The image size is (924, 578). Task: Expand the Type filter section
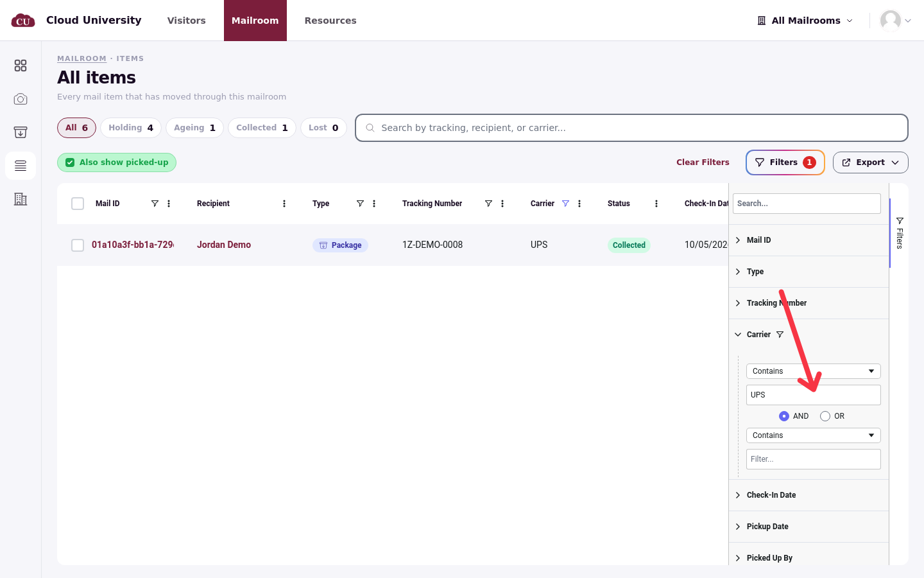(x=809, y=272)
